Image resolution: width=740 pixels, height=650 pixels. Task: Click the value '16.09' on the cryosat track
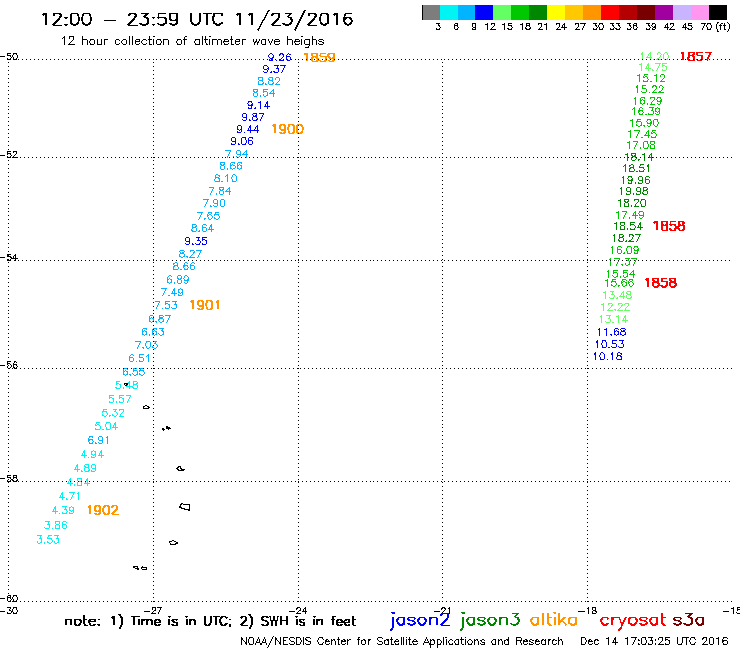pos(624,250)
